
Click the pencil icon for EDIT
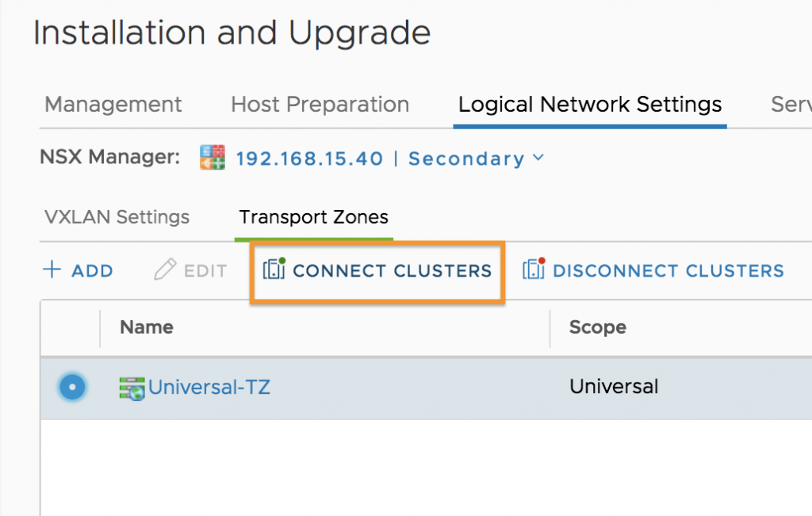165,269
